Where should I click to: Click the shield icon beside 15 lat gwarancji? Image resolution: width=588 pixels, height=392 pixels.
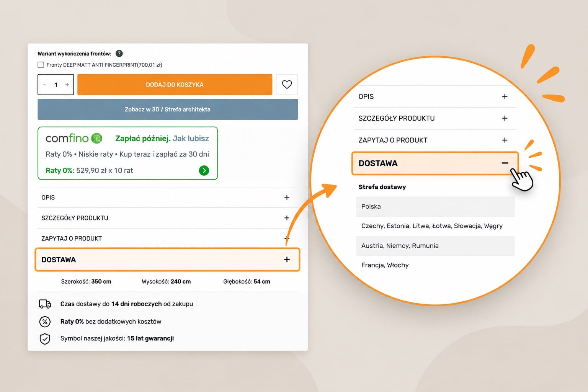pos(45,339)
